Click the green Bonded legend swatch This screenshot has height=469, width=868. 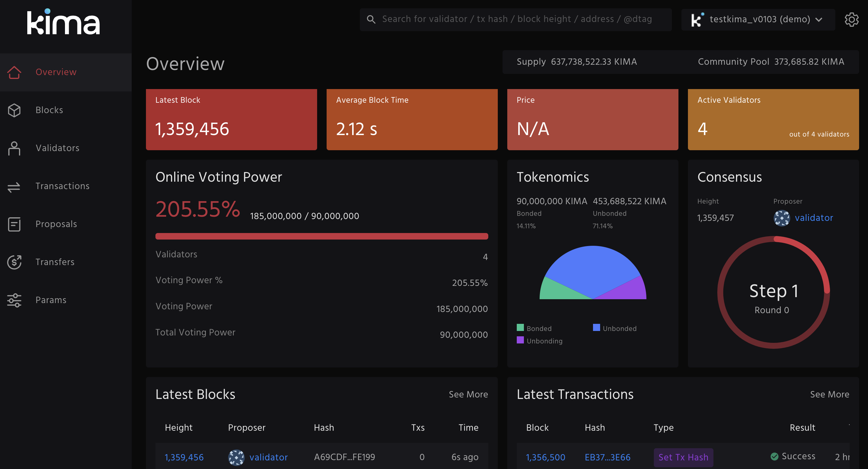pos(520,328)
